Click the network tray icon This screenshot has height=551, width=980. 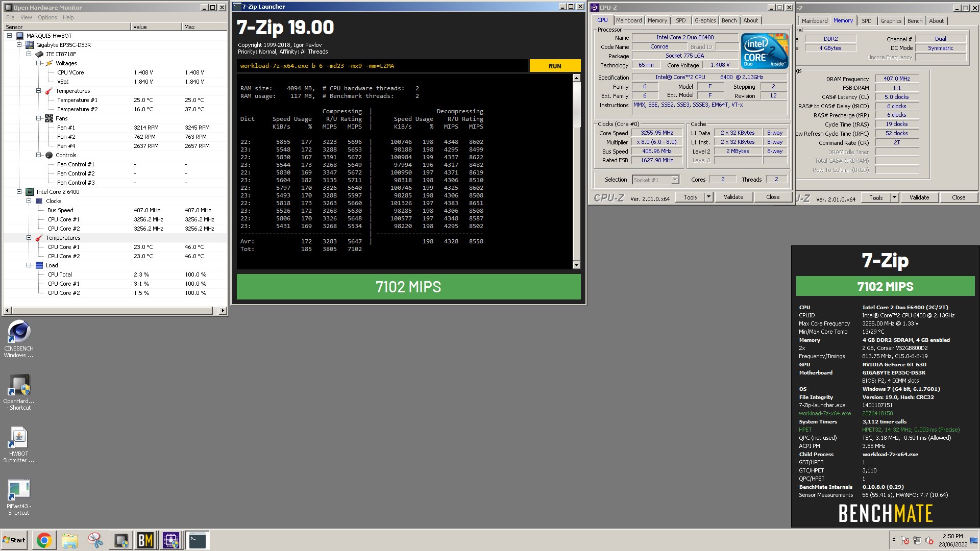pyautogui.click(x=917, y=540)
